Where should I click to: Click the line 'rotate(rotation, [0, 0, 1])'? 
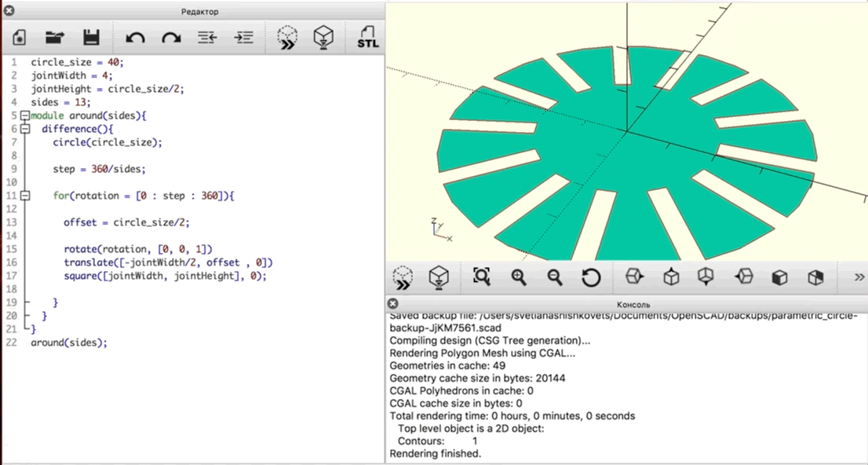[x=138, y=249]
